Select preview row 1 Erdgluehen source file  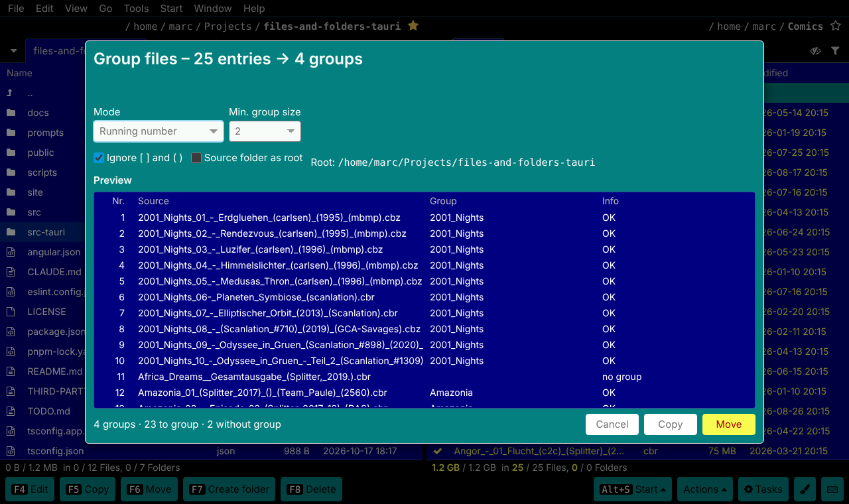(424, 218)
